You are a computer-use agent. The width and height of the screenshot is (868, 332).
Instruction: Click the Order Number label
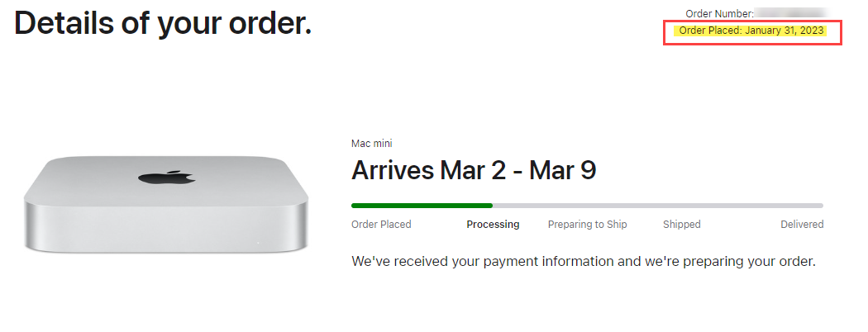click(719, 14)
